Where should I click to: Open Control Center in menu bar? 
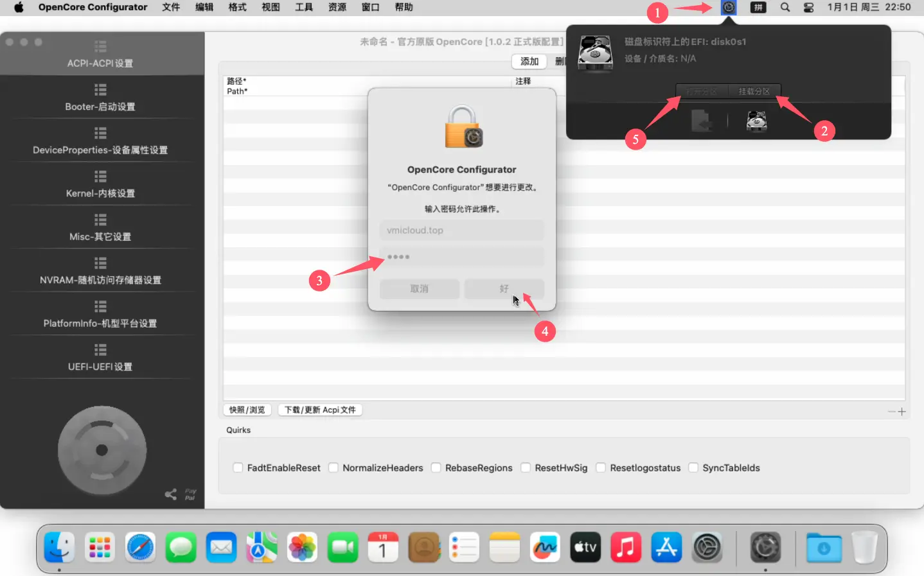point(808,7)
